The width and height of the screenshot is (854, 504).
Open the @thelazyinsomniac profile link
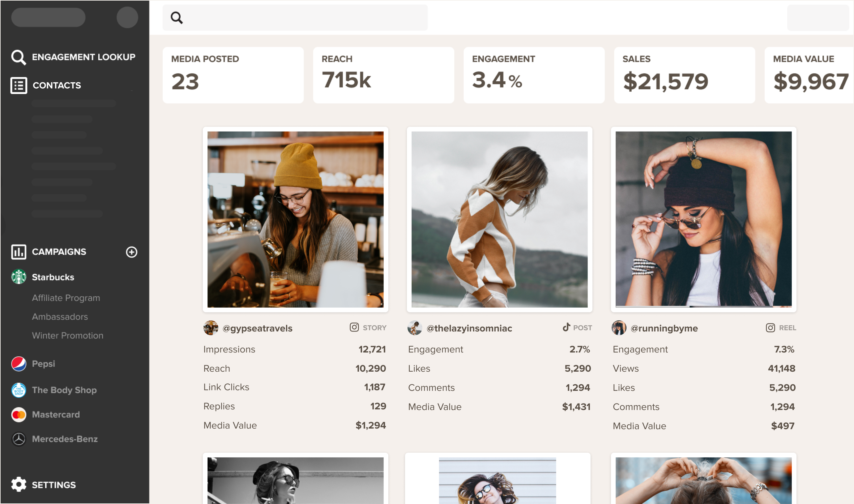tap(469, 328)
